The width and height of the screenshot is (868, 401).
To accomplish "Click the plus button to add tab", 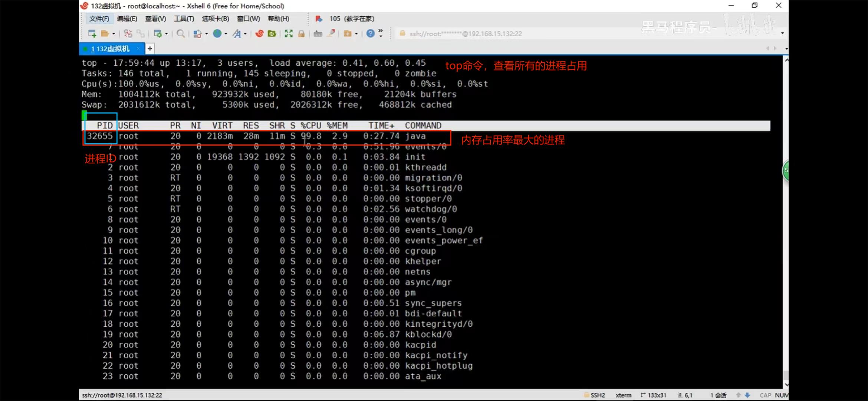I will pyautogui.click(x=150, y=49).
